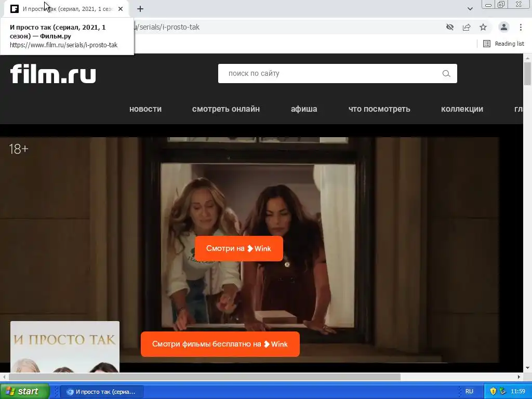Click the 11:59 taskbar clock
532x399 pixels.
point(518,392)
